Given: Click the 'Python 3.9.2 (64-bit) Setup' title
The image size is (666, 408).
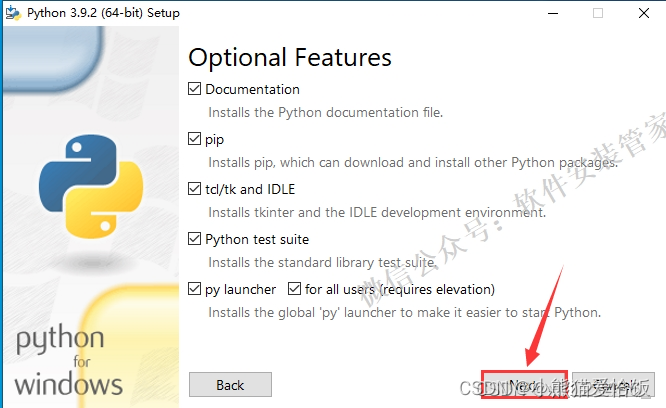Looking at the screenshot, I should click(103, 13).
